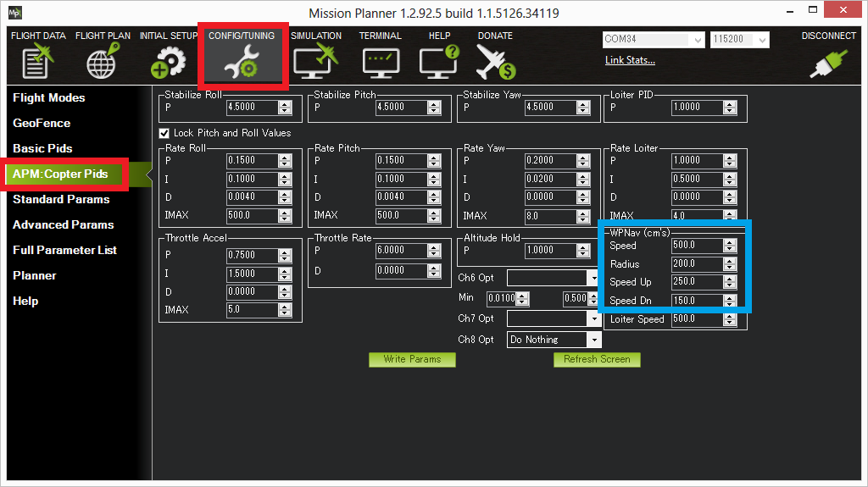Click the Disconnect plug icon

(827, 64)
